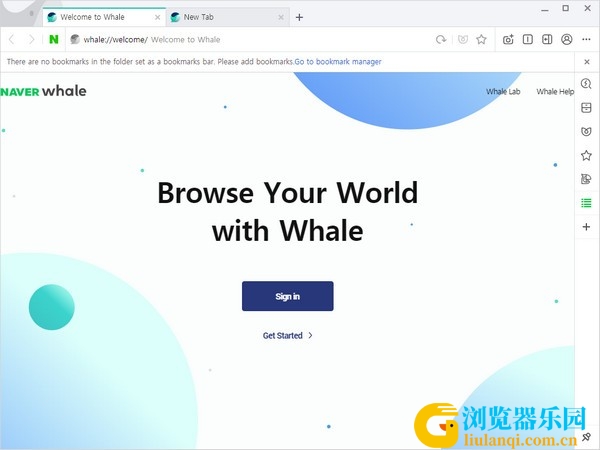
Task: Go back with the back arrow
Action: tap(12, 39)
